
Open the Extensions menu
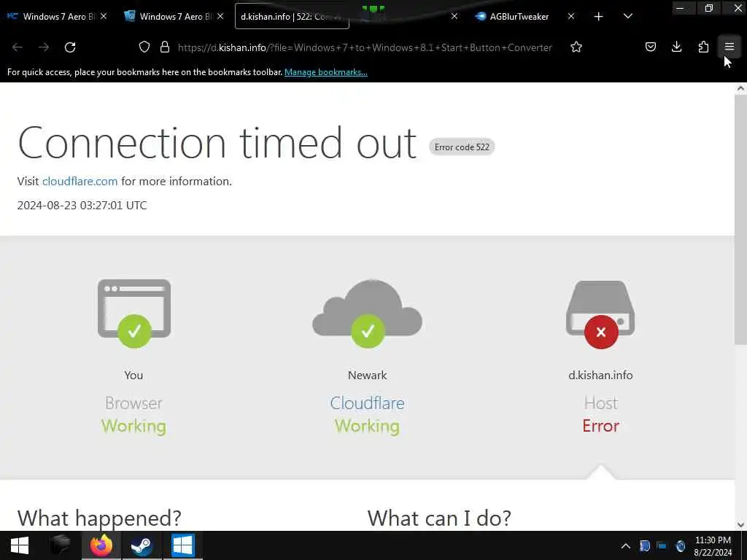pos(703,47)
